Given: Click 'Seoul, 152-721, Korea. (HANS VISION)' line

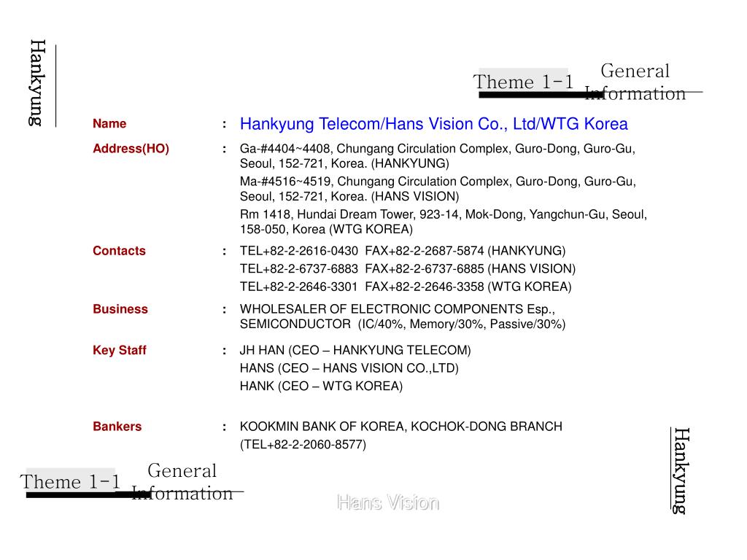Looking at the screenshot, I should (349, 197).
